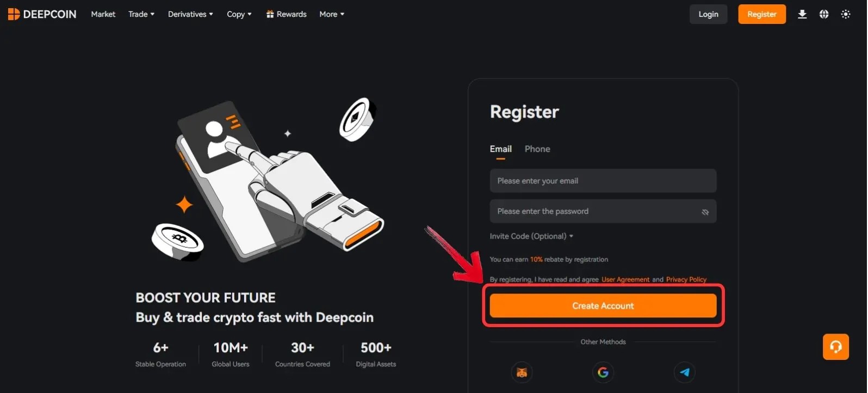Open the app download icon
The width and height of the screenshot is (868, 393).
coord(802,14)
